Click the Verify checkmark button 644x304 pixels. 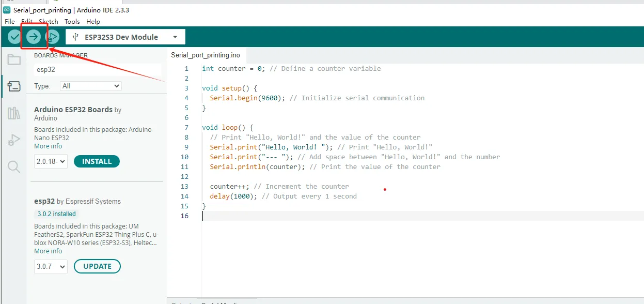14,37
